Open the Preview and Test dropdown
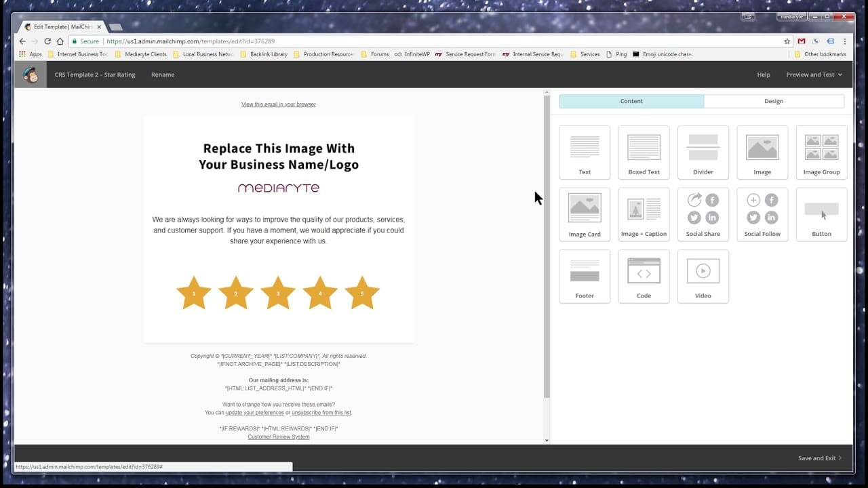Viewport: 868px width, 488px height. tap(813, 75)
